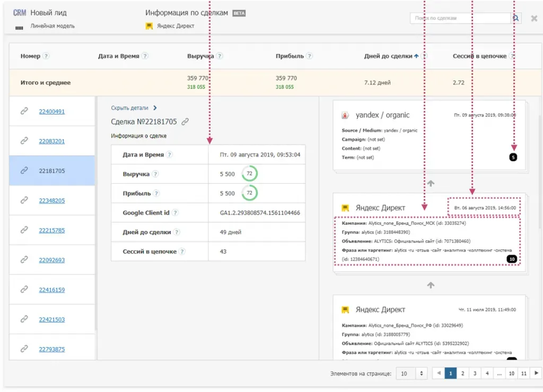
Task: Click up arrow above 11 июля Директ card
Action: tap(431, 285)
